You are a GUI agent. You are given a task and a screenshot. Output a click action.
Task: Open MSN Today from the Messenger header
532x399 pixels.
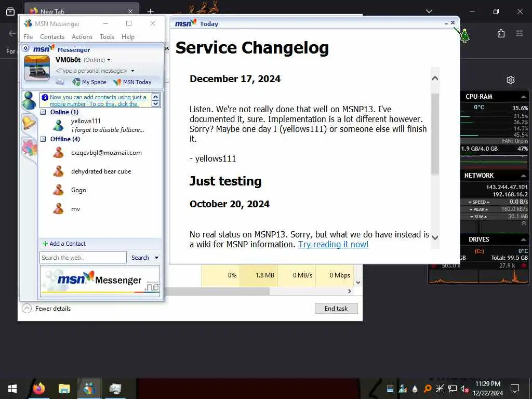(132, 82)
